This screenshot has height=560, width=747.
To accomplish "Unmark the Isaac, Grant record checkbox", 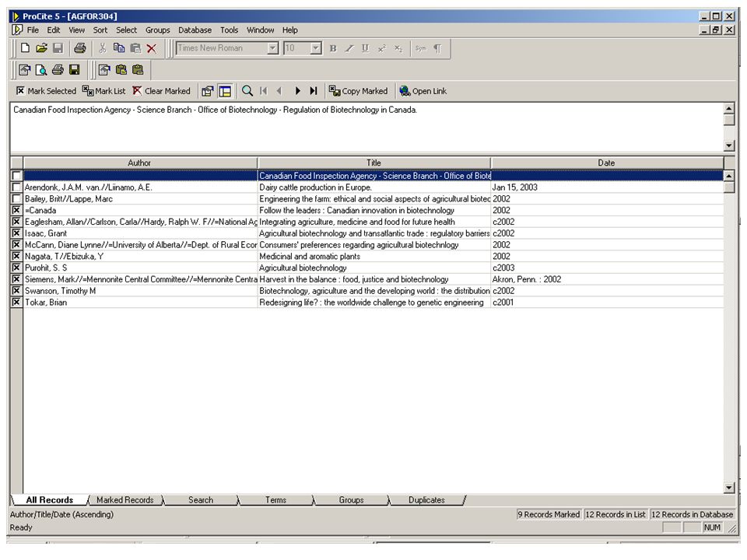I will (x=16, y=233).
